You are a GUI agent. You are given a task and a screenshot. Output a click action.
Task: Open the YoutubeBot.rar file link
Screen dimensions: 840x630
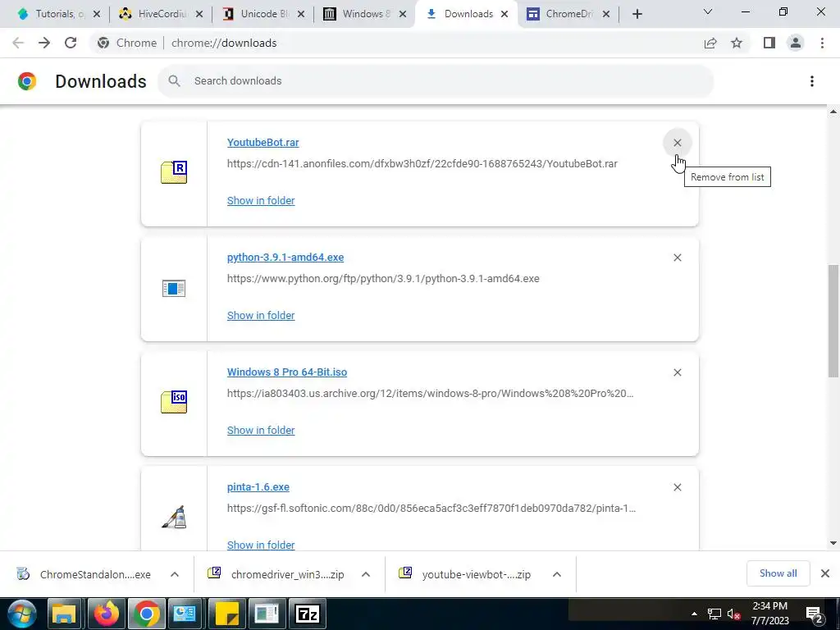[x=263, y=143]
